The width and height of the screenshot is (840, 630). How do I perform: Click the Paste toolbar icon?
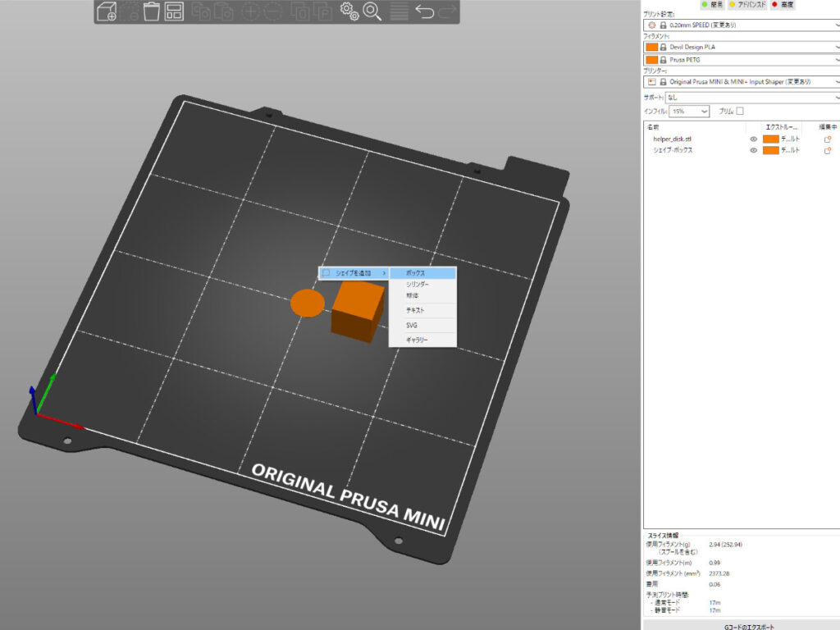click(x=223, y=11)
